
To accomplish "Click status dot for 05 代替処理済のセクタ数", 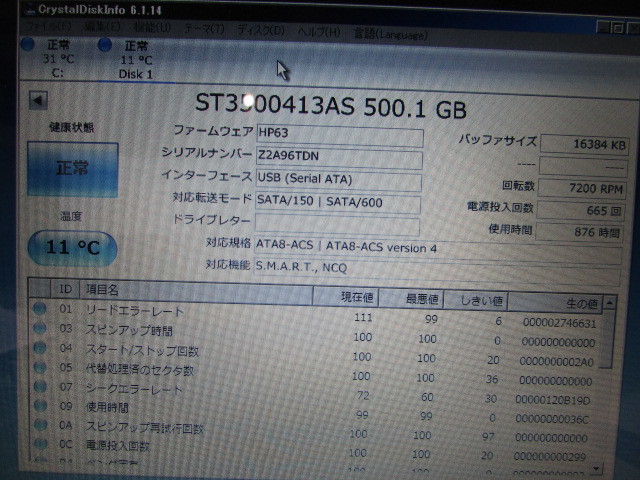I will pyautogui.click(x=40, y=367).
